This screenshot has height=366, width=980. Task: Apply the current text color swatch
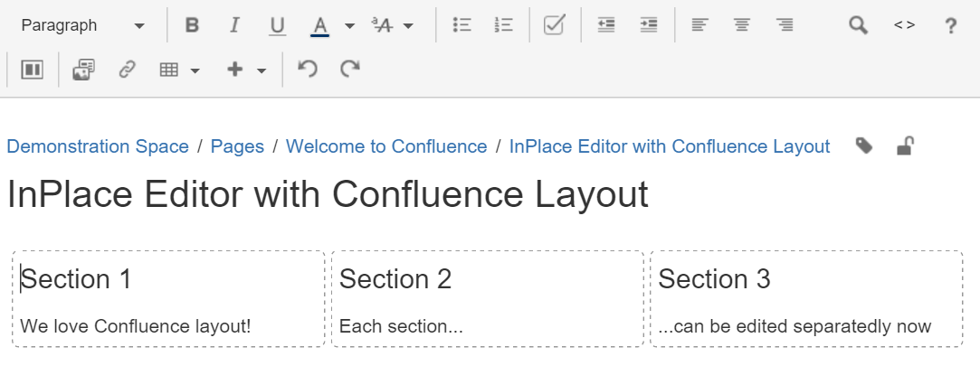coord(319,25)
